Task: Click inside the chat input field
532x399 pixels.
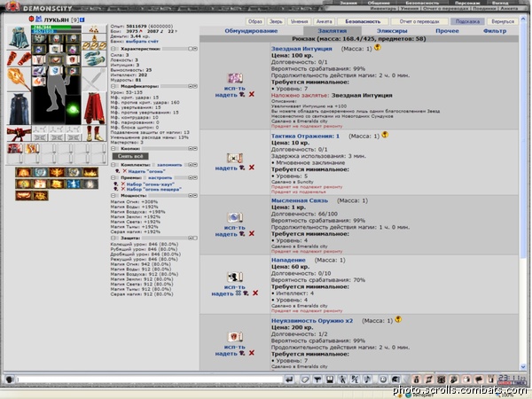Action: [150, 379]
